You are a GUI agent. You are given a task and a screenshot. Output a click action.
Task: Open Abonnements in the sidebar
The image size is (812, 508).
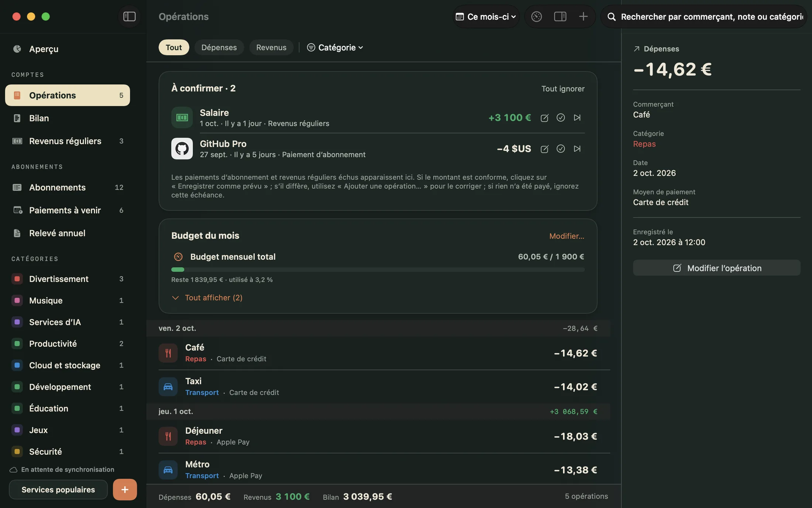68,187
